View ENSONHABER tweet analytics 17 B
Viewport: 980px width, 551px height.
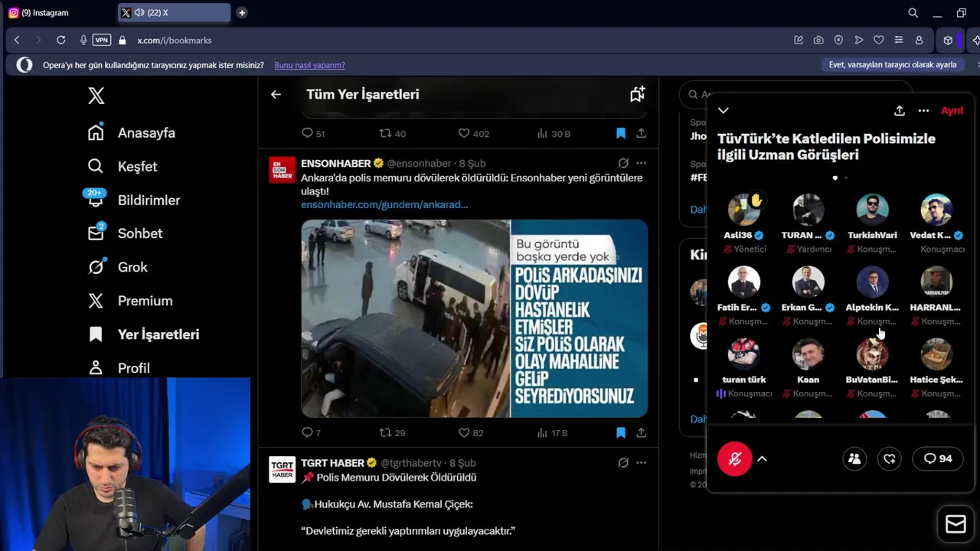pyautogui.click(x=552, y=432)
